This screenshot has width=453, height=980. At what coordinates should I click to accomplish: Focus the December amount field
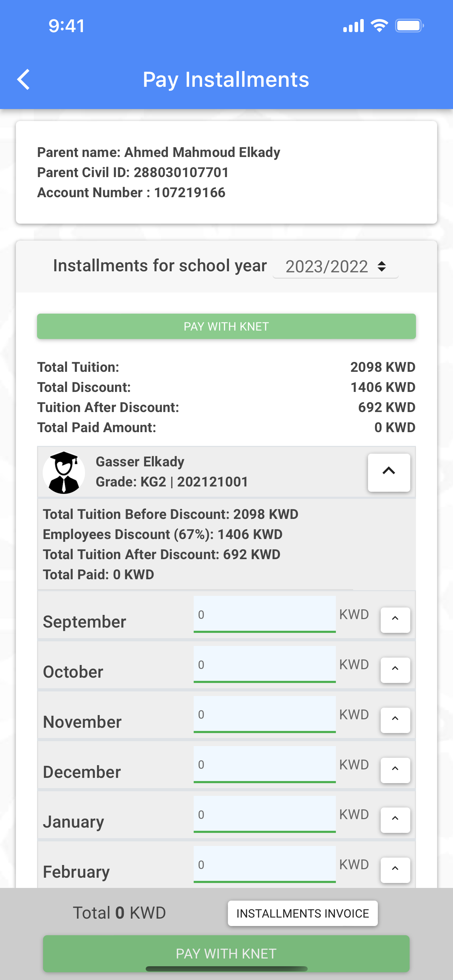(x=264, y=764)
